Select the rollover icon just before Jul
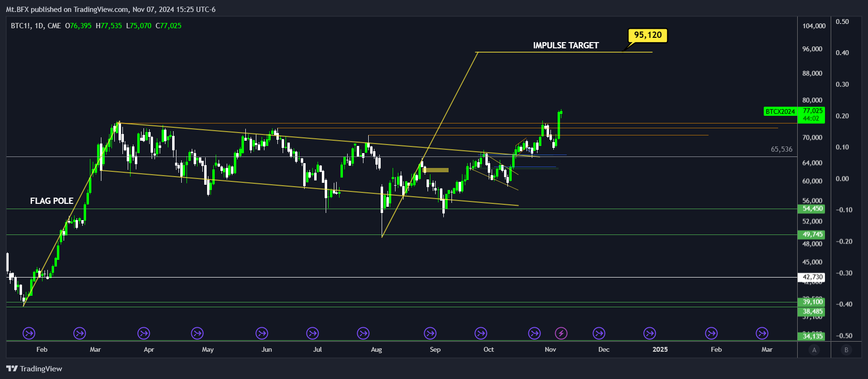 tap(313, 333)
